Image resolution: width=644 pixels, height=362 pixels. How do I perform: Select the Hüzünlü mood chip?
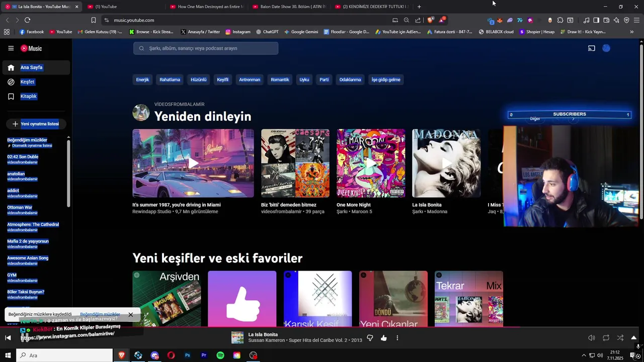point(198,79)
